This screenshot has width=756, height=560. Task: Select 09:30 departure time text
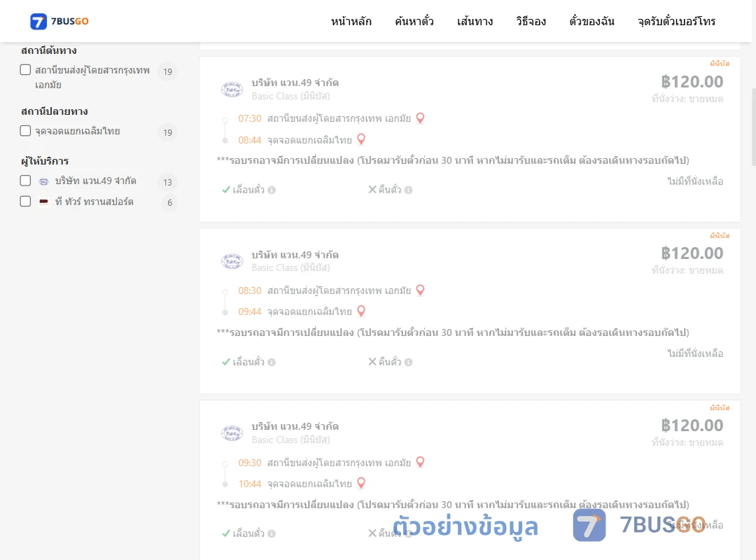point(250,463)
